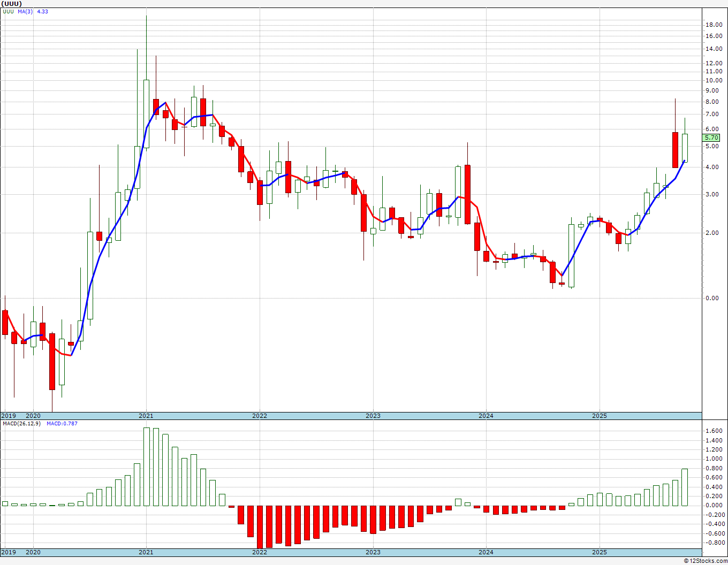Click 2025 on the price chart time axis
This screenshot has height=565, width=728.
600,416
